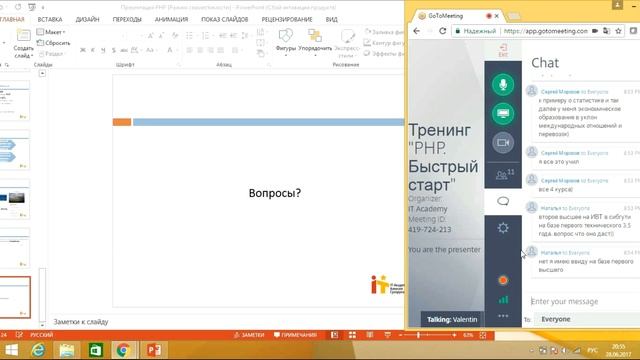Open the GoToMeeting chat panel icon

503,201
